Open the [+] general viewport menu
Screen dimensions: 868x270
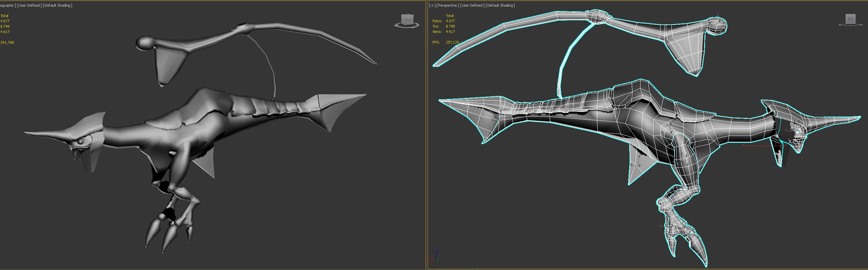pos(432,5)
